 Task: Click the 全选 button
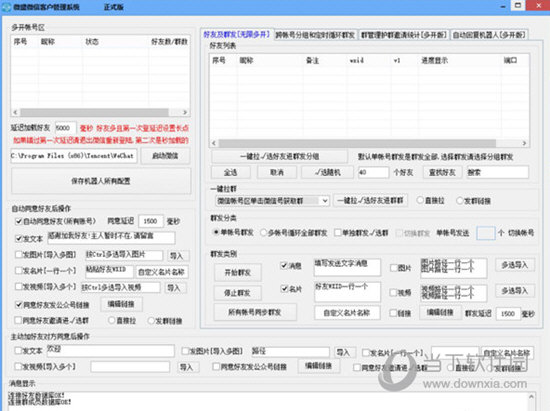click(x=230, y=172)
